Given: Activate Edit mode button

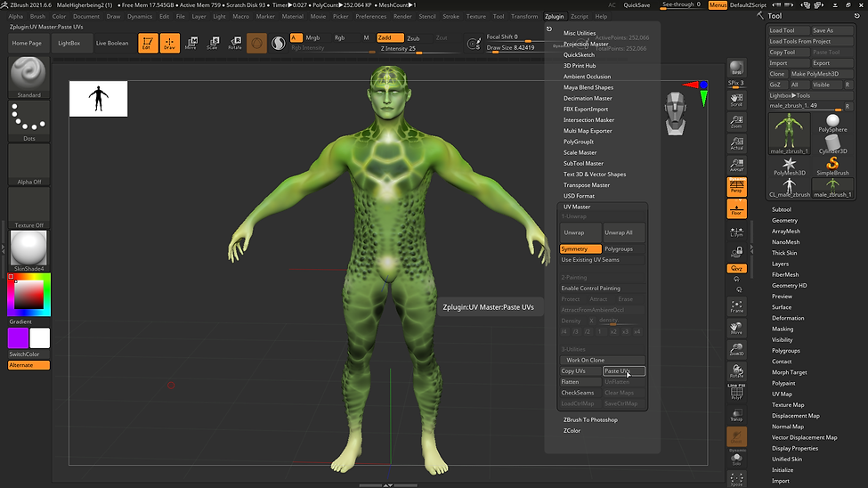Looking at the screenshot, I should [x=148, y=43].
